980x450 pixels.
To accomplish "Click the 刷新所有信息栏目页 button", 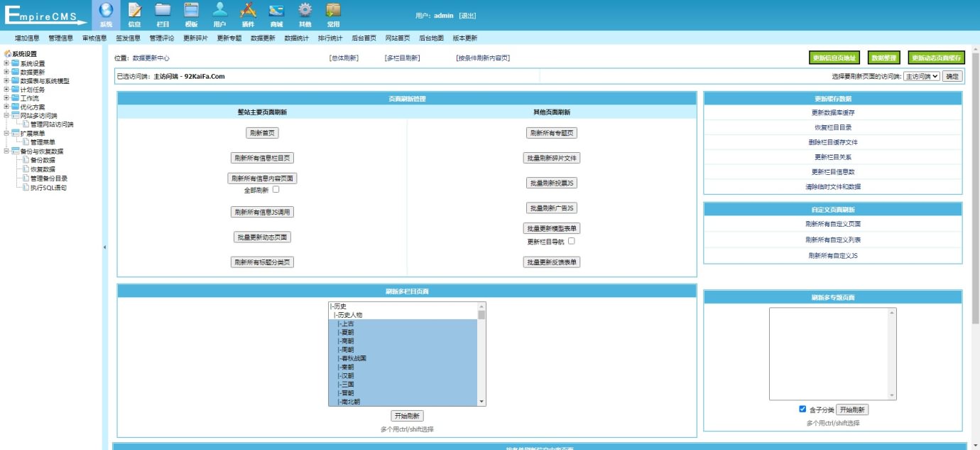I will [262, 158].
